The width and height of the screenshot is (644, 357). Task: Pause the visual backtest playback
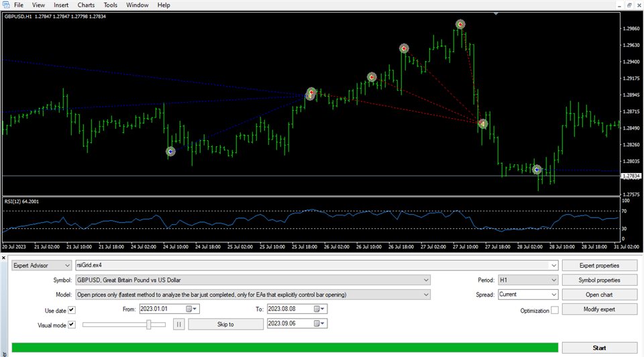coord(179,324)
